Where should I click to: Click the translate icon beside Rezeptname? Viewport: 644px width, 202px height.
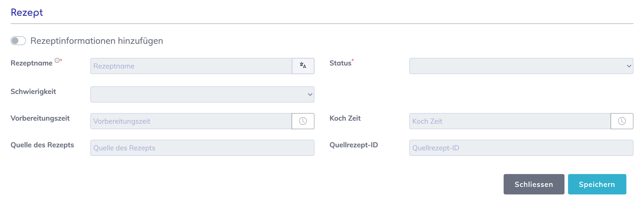click(x=303, y=66)
